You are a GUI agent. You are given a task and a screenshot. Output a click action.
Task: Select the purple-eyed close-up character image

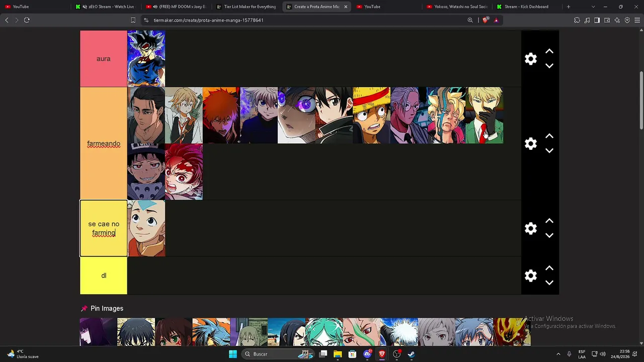pyautogui.click(x=296, y=116)
